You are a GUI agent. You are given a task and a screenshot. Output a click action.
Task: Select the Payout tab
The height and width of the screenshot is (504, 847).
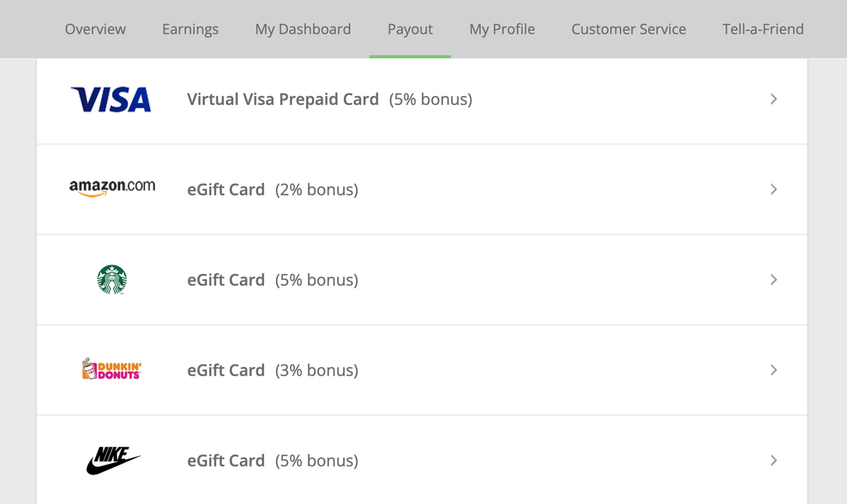point(410,29)
